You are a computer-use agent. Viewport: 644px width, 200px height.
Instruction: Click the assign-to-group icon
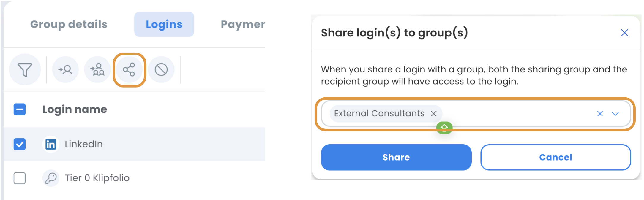pyautogui.click(x=97, y=70)
